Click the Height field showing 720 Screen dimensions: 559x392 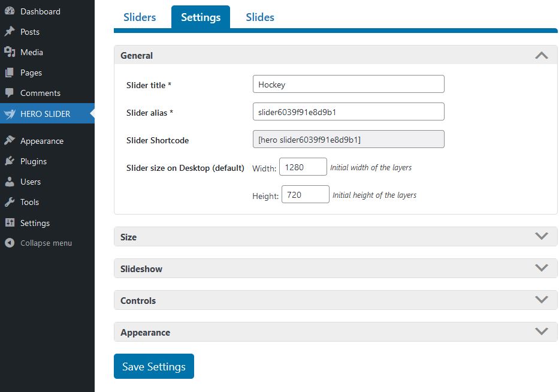(305, 194)
